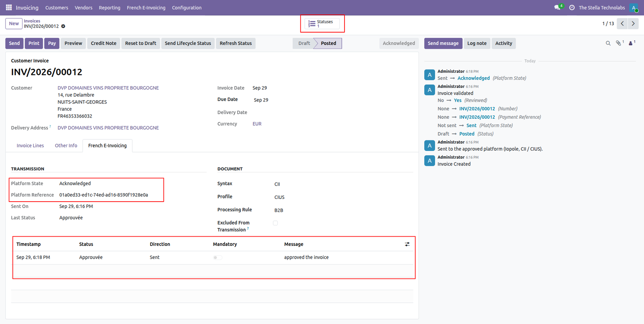644x324 pixels.
Task: Toggle the Mandatory switch in Approuvée row
Action: 217,258
